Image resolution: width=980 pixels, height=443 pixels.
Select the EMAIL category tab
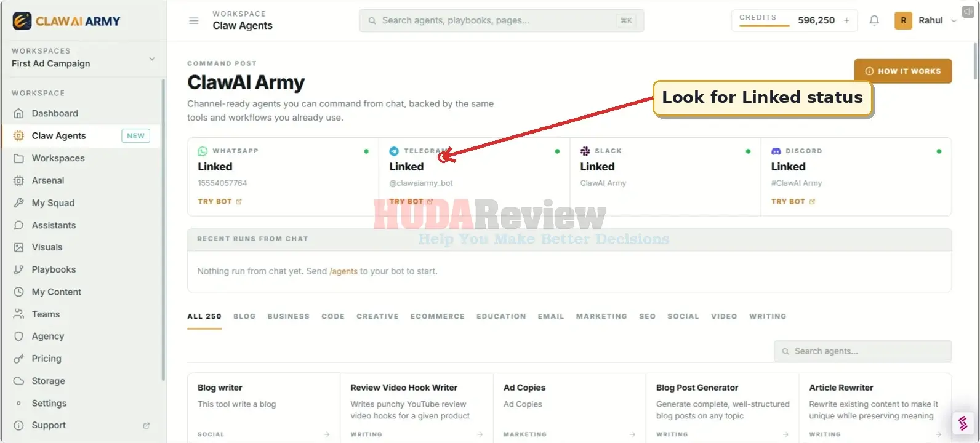tap(551, 316)
